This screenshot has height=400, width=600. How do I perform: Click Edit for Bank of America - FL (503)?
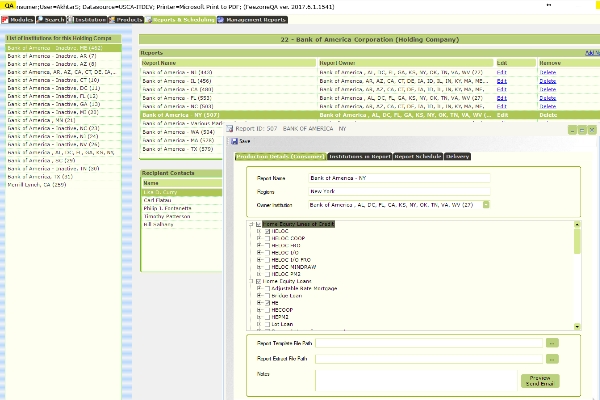[x=502, y=98]
